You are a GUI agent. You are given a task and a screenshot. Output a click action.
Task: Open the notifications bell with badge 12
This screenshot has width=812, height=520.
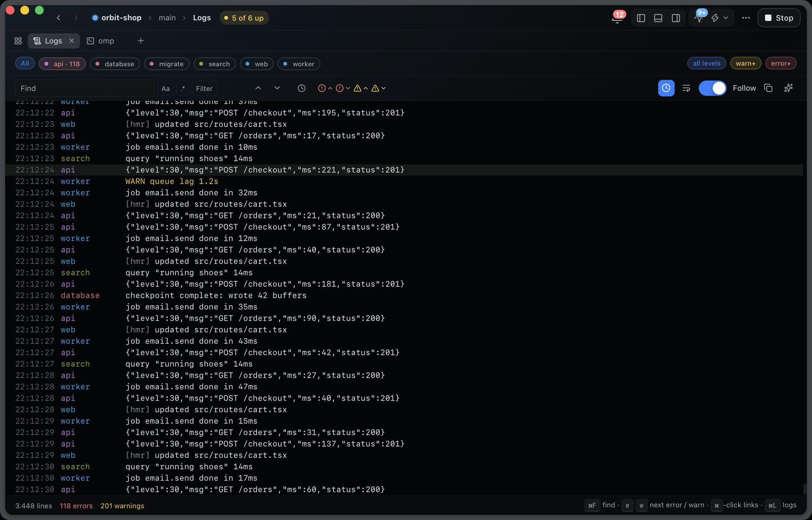[x=618, y=18]
